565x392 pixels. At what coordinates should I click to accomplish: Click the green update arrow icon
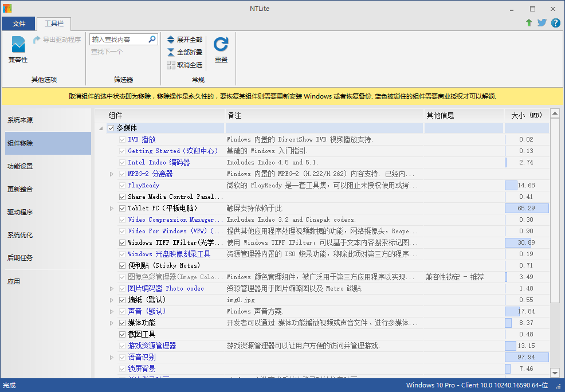[529, 23]
